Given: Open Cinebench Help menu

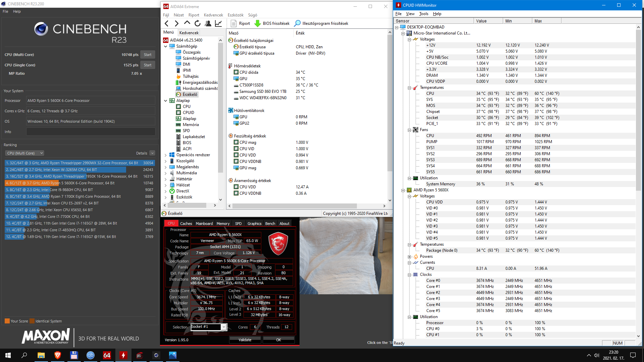Looking at the screenshot, I should click(x=17, y=11).
